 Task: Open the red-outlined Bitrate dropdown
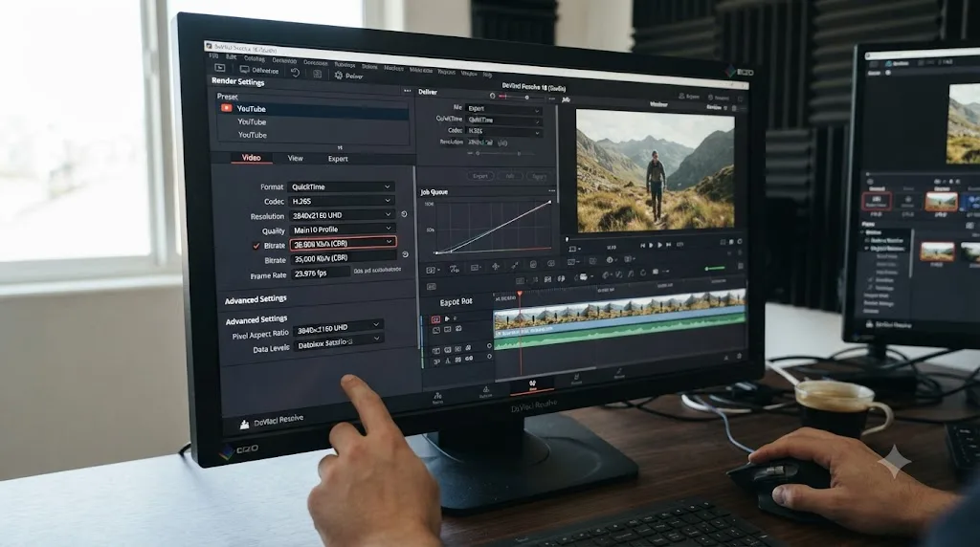tap(344, 243)
